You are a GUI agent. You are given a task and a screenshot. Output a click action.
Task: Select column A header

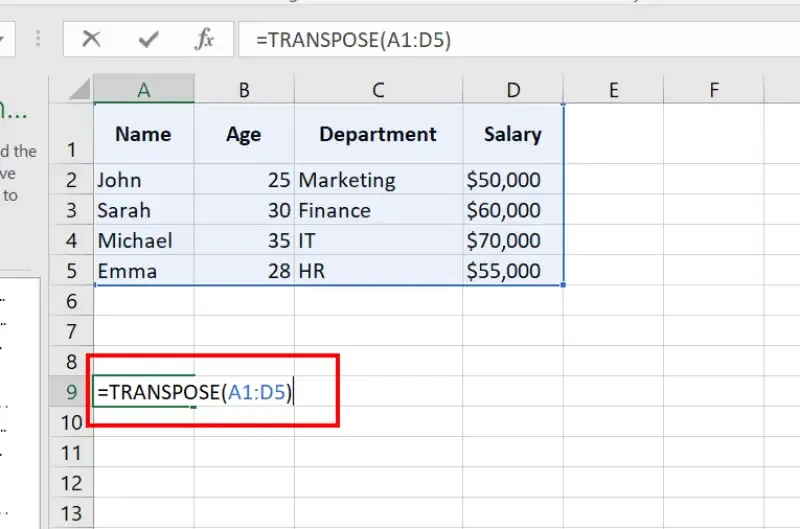click(x=144, y=89)
